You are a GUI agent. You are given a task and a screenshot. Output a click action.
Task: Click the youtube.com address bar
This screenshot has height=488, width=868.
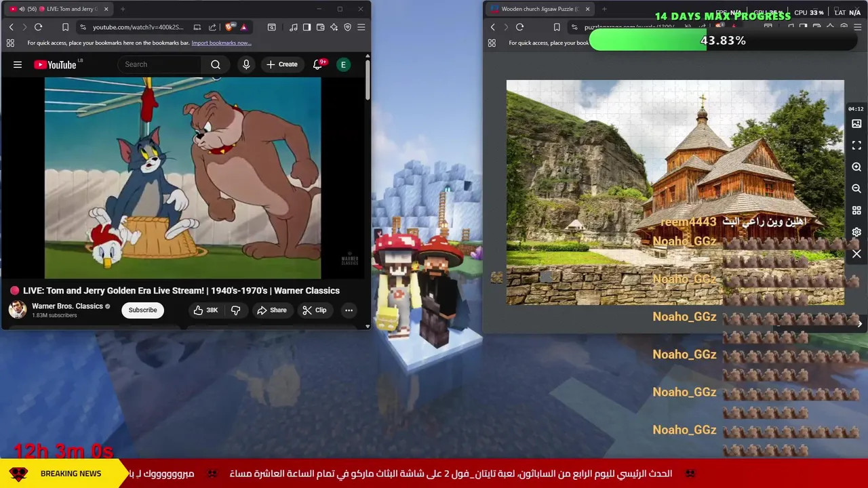click(138, 27)
